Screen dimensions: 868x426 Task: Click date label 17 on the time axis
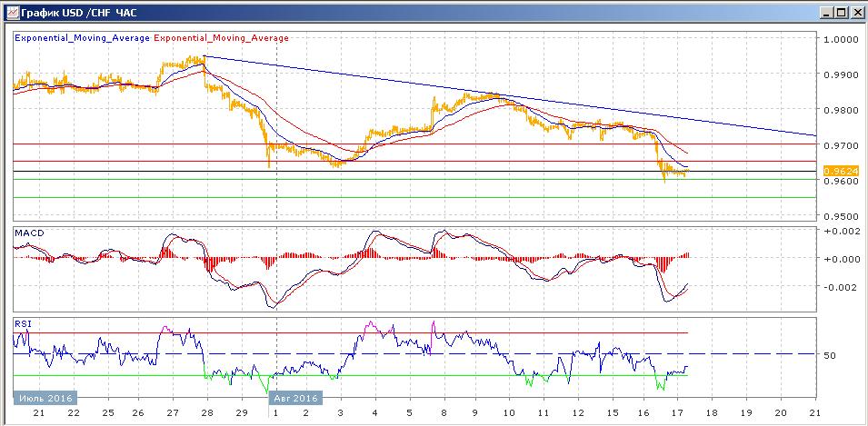click(678, 412)
